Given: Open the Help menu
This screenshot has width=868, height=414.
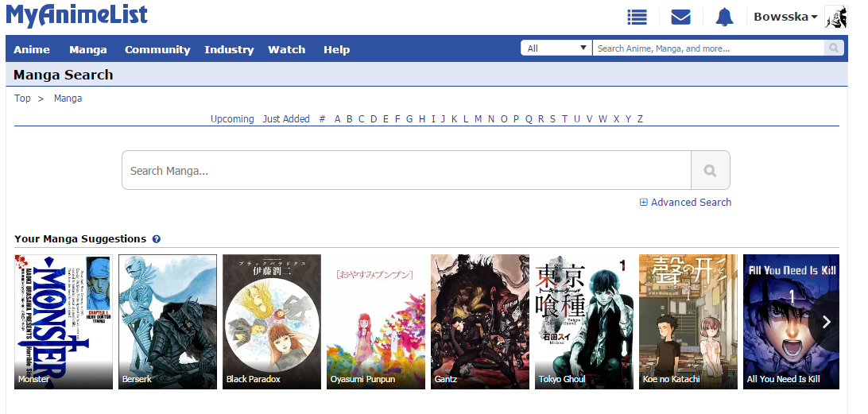Looking at the screenshot, I should click(x=336, y=49).
